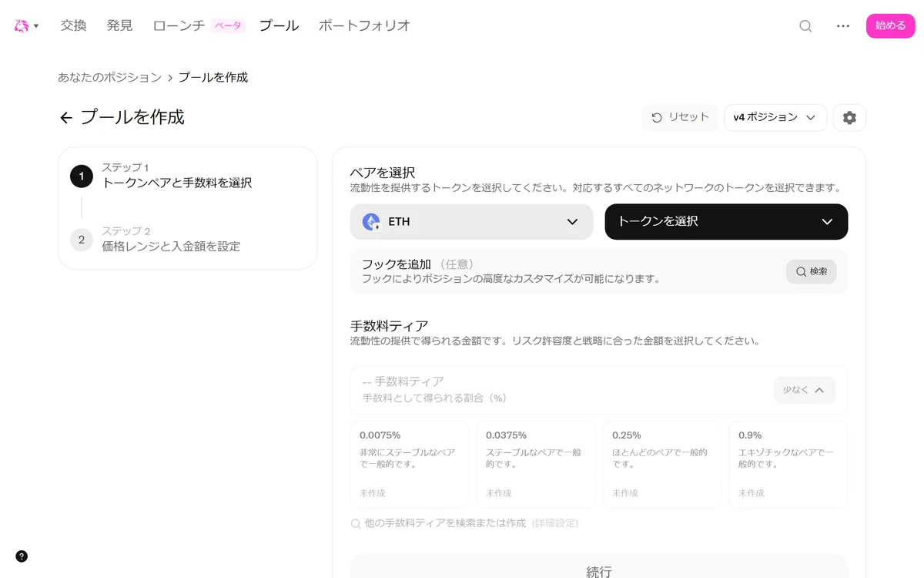Click the ペアを選択 heading
Screen dimensions: 924x578
383,173
